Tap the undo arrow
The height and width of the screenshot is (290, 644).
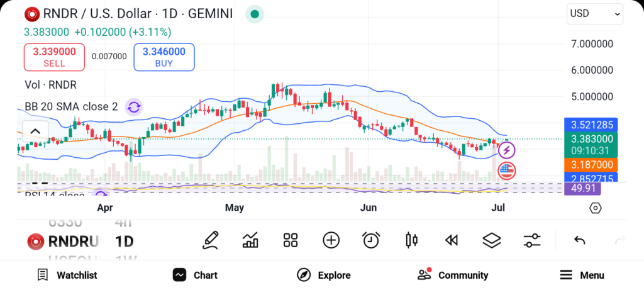coord(579,240)
